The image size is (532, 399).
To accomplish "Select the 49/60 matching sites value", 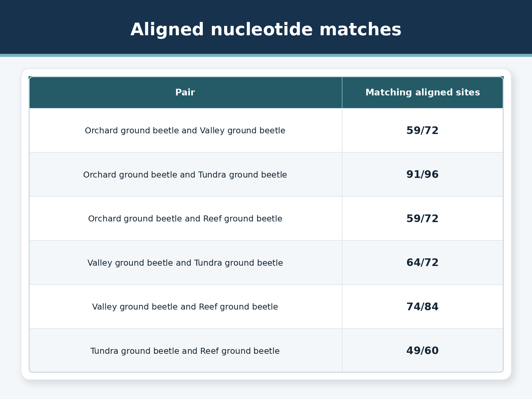I will tap(423, 351).
